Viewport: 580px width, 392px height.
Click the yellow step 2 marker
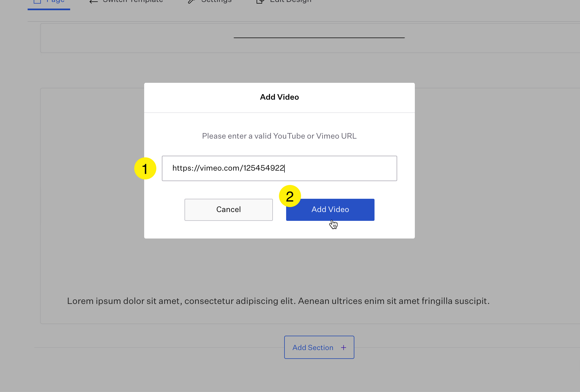click(x=290, y=196)
